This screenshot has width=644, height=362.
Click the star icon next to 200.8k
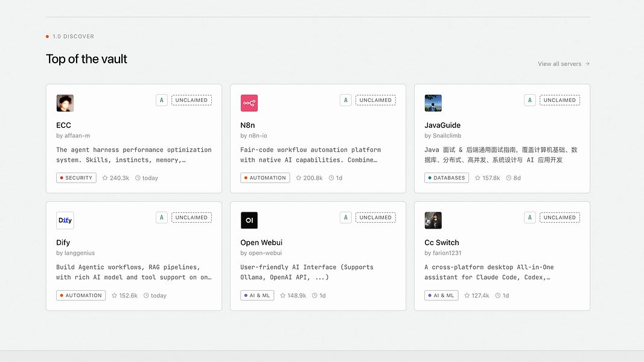coord(299,178)
